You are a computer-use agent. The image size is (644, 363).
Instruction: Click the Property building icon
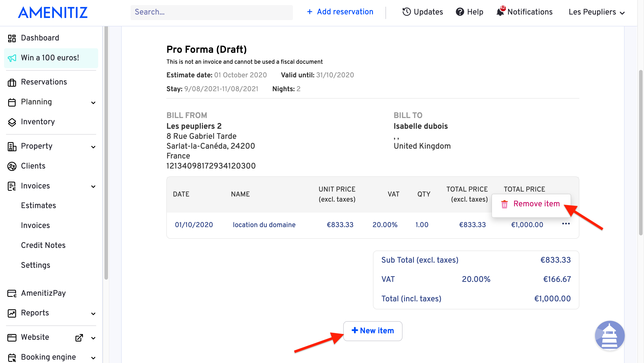tap(12, 146)
